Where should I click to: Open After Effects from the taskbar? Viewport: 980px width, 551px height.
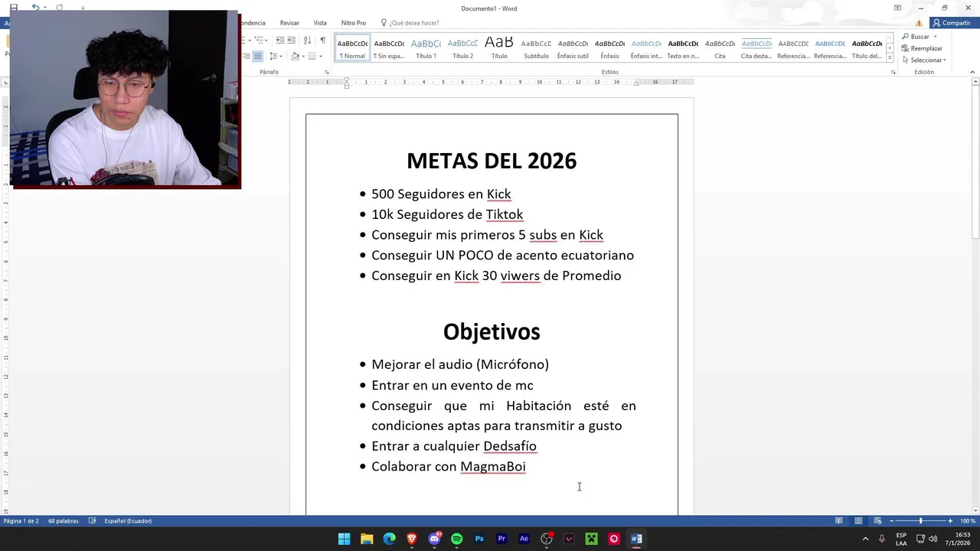click(x=524, y=539)
